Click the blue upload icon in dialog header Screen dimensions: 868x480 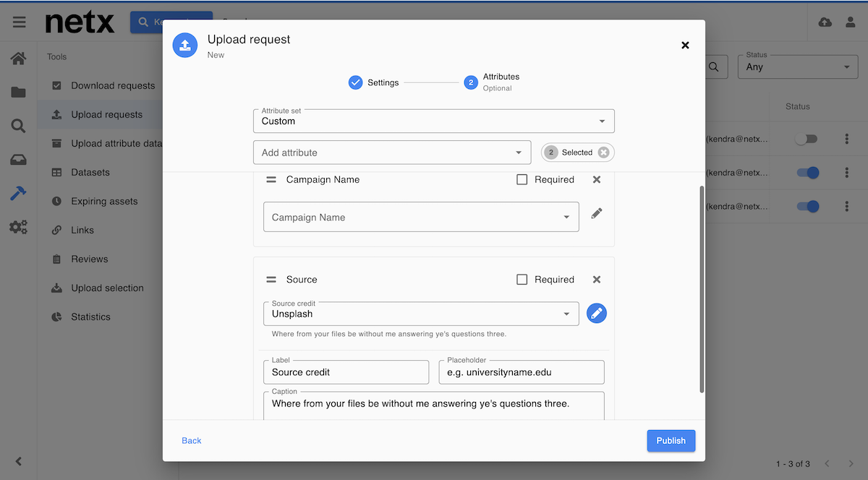185,45
